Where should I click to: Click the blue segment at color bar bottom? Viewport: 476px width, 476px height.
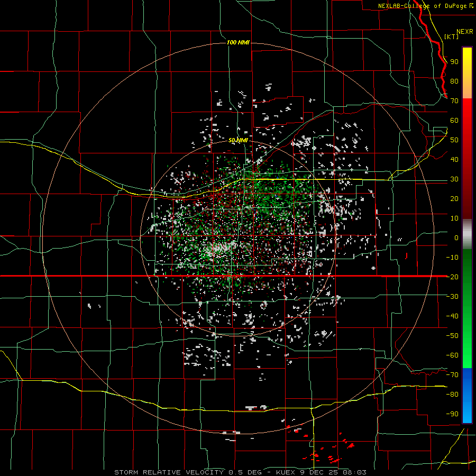click(467, 396)
